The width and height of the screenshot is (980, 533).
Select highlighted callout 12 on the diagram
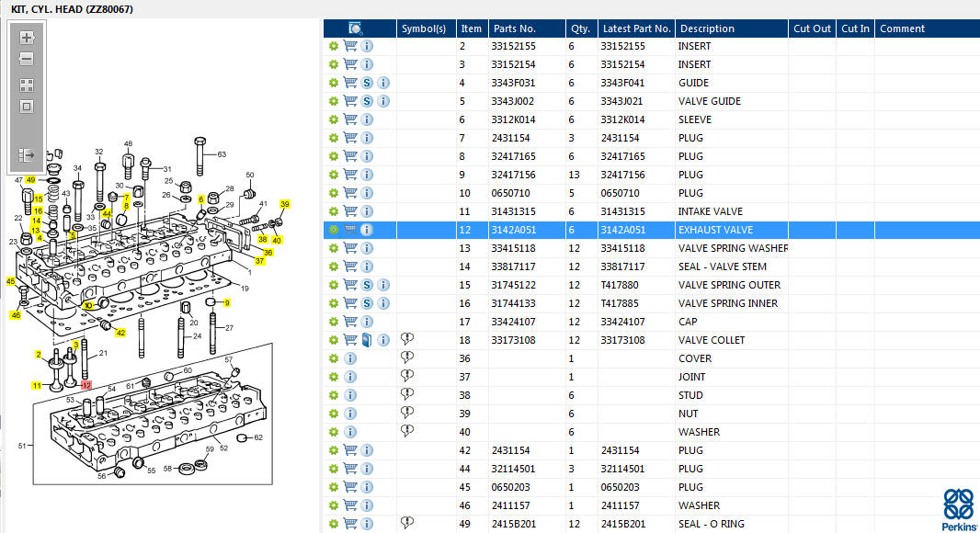click(86, 386)
